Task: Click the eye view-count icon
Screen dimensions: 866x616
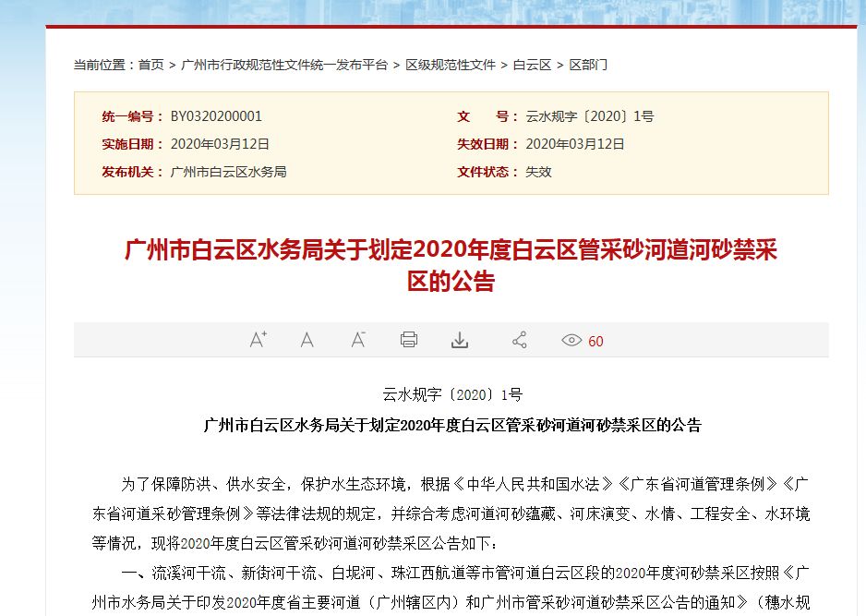Action: pos(571,341)
